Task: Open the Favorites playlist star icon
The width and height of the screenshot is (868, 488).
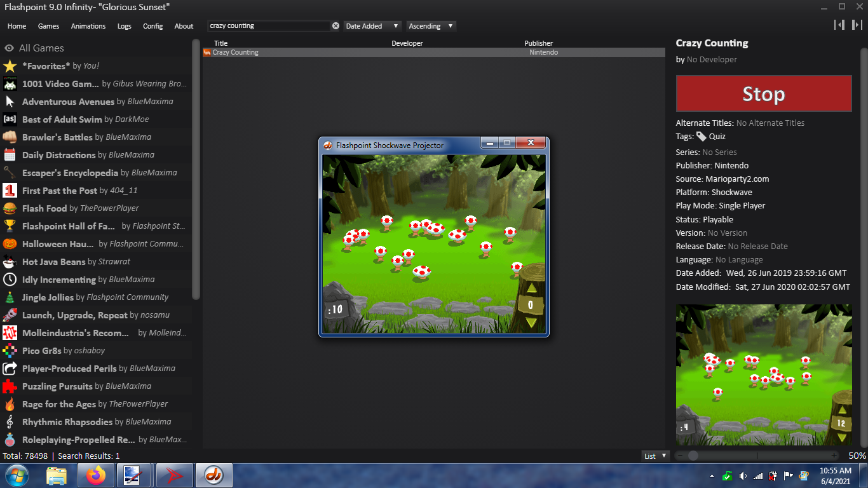Action: click(x=10, y=66)
